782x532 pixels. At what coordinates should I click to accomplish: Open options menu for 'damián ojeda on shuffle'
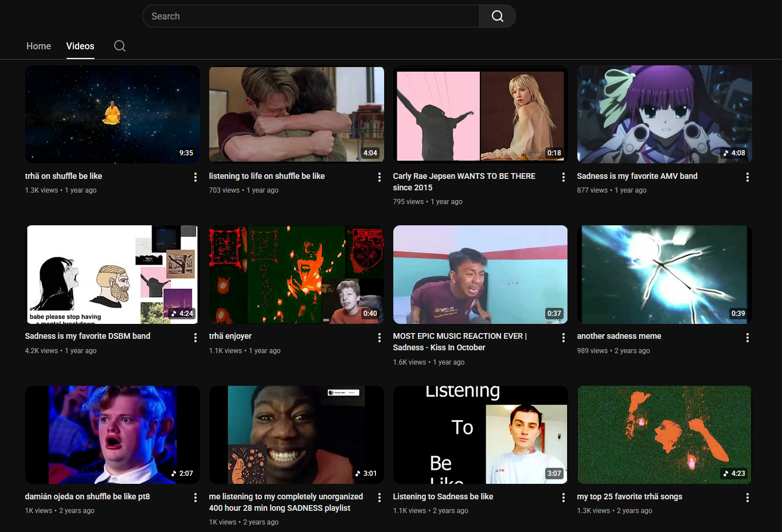coord(196,498)
